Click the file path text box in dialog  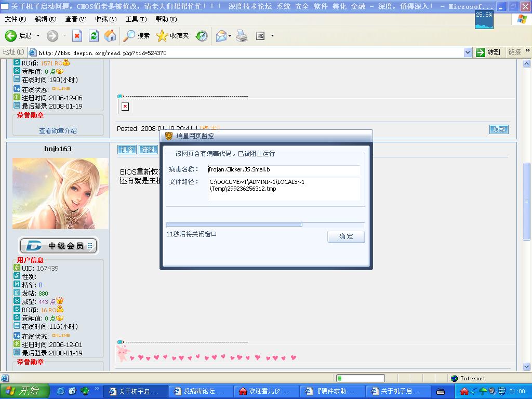tap(284, 189)
